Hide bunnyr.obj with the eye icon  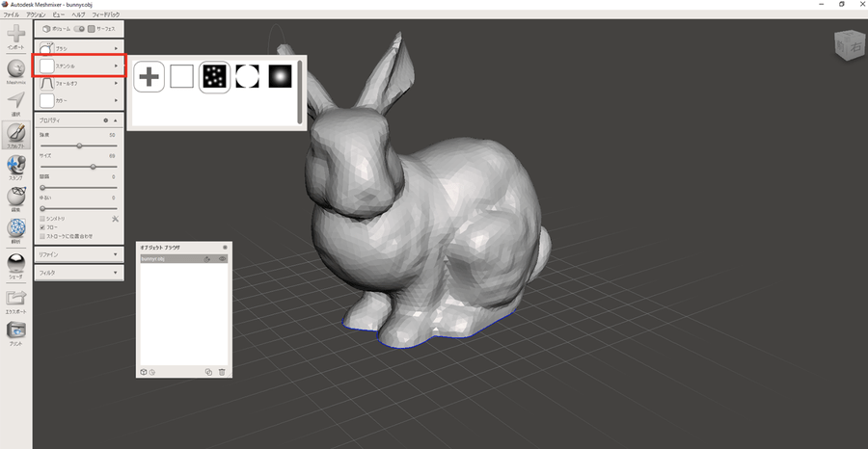point(221,259)
